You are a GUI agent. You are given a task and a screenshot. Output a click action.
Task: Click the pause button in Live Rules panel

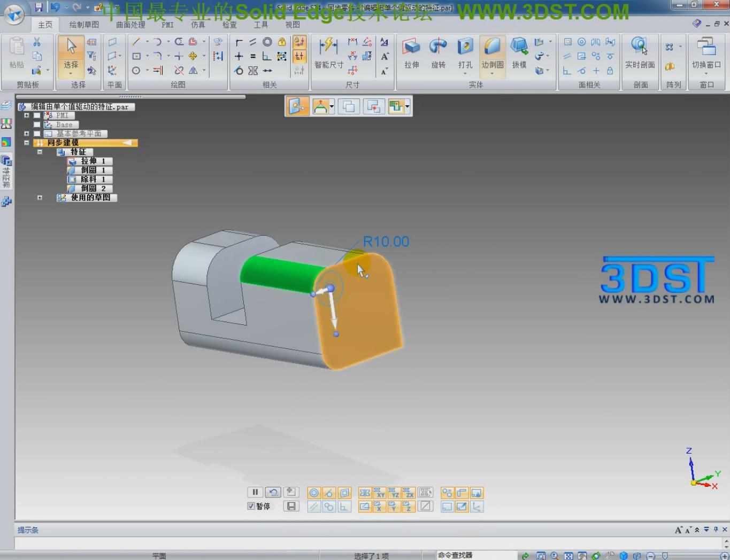click(x=255, y=492)
